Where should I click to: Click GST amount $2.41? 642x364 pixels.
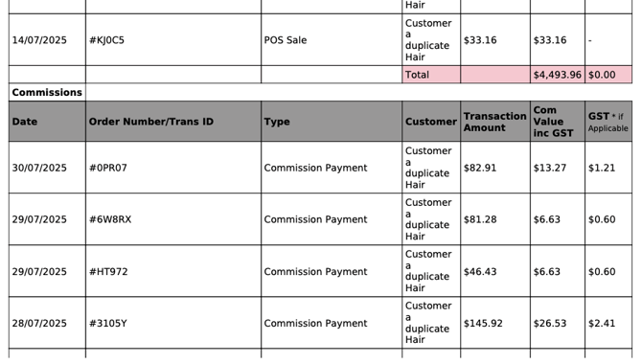(x=602, y=324)
